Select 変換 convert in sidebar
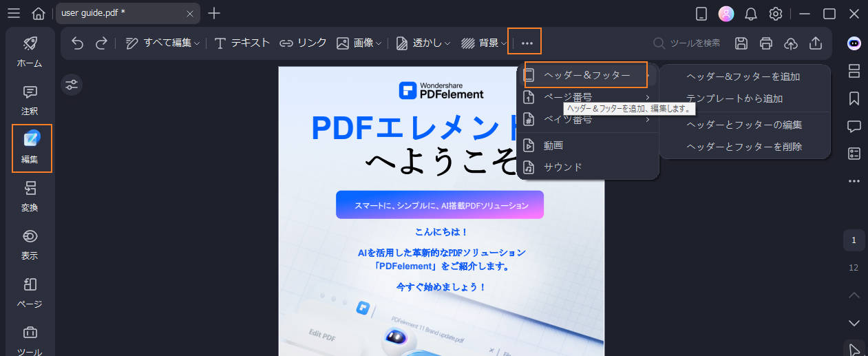Image resolution: width=868 pixels, height=356 pixels. (x=30, y=196)
